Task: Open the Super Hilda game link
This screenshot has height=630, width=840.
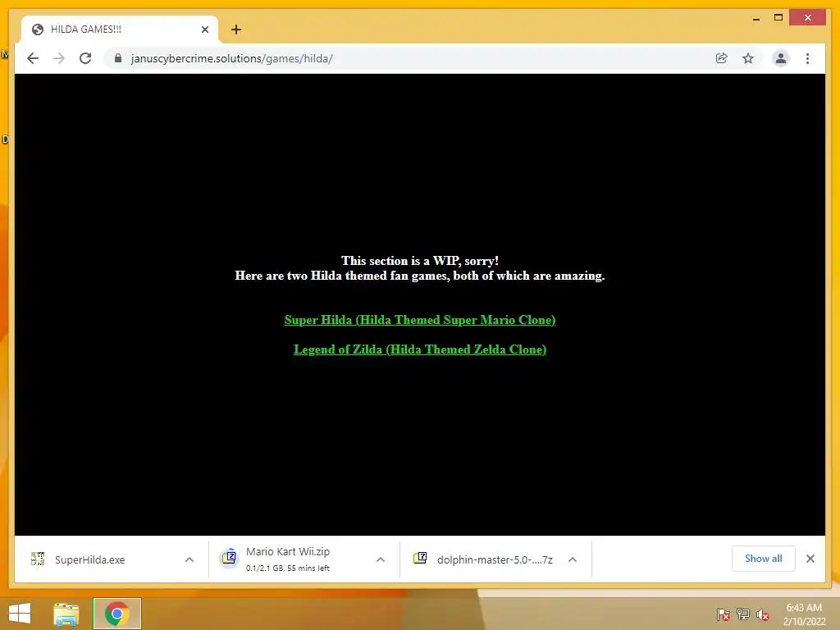Action: coord(420,320)
